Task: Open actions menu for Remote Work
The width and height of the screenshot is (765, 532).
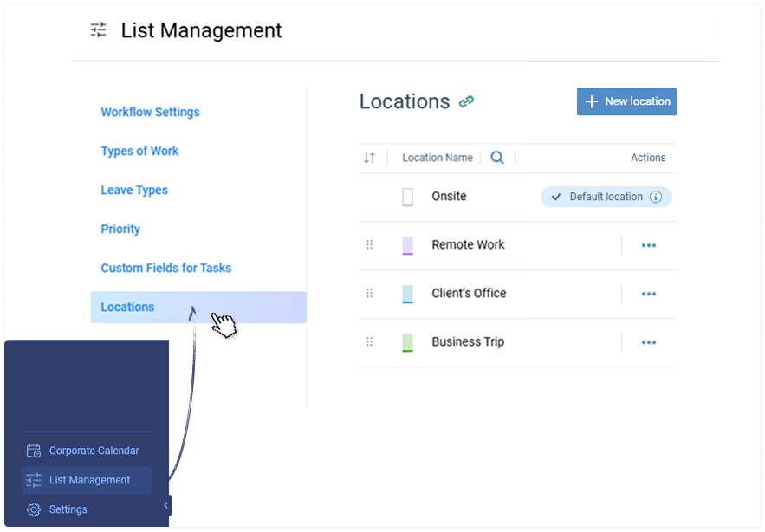Action: [x=648, y=245]
